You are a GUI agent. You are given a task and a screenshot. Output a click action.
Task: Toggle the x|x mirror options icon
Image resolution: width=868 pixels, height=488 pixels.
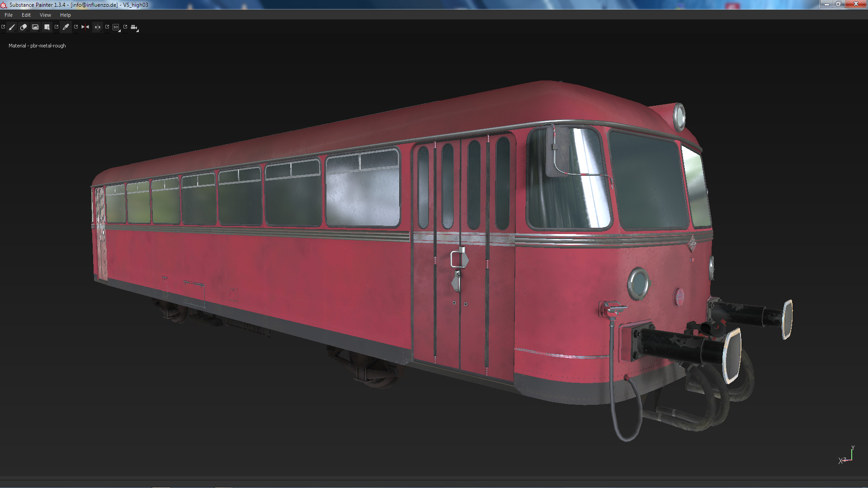(x=97, y=27)
